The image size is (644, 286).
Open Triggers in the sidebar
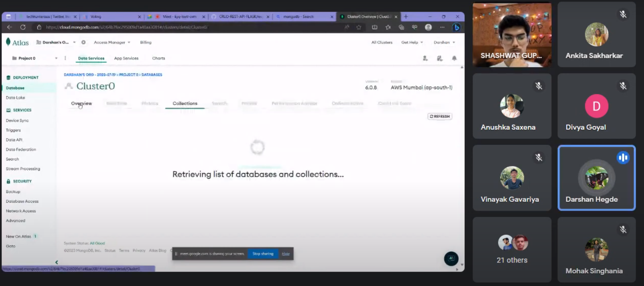[x=13, y=130]
